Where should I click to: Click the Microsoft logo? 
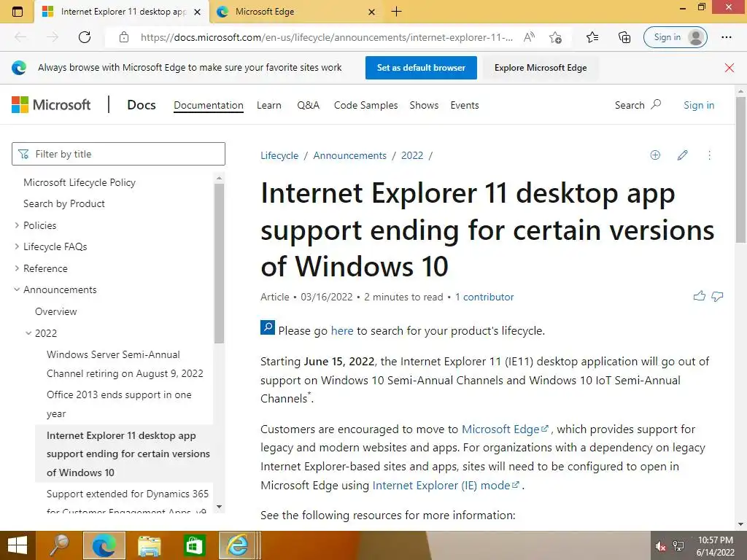tap(51, 105)
